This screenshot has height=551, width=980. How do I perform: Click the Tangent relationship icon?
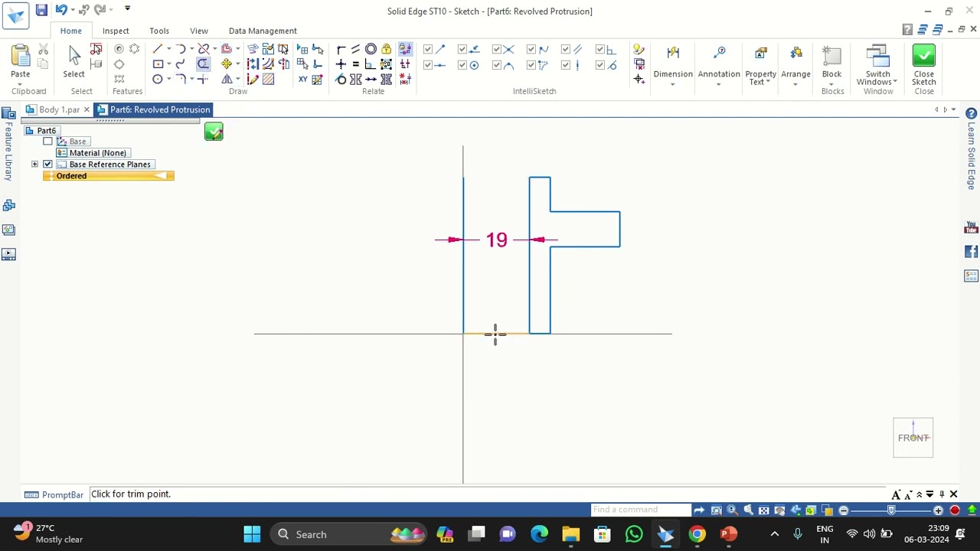[341, 80]
